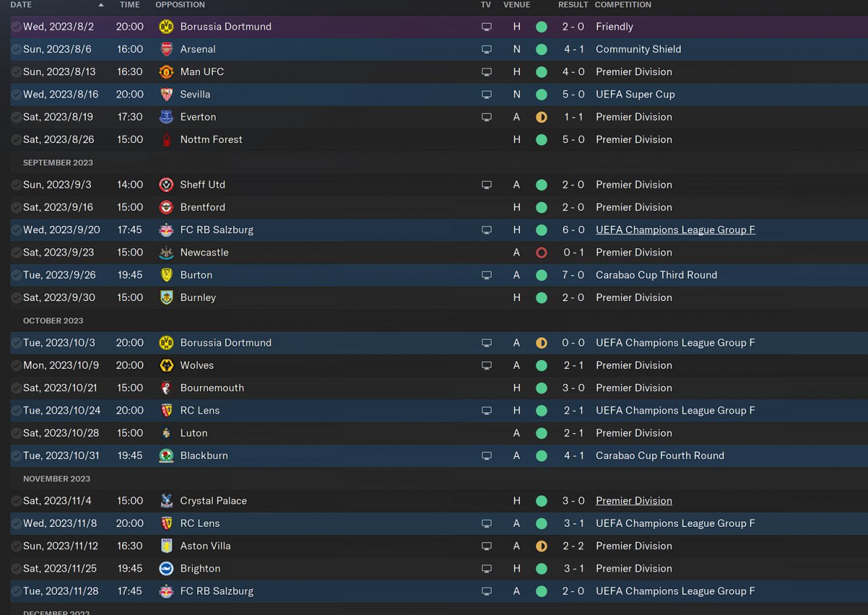Open the Community Shield competition link
This screenshot has height=615, width=868.
[638, 49]
